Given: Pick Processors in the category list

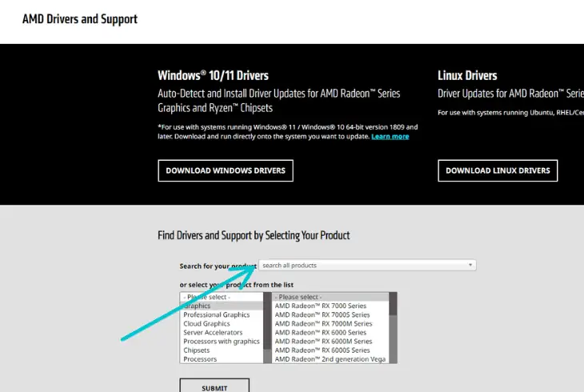Looking at the screenshot, I should pos(222,359).
